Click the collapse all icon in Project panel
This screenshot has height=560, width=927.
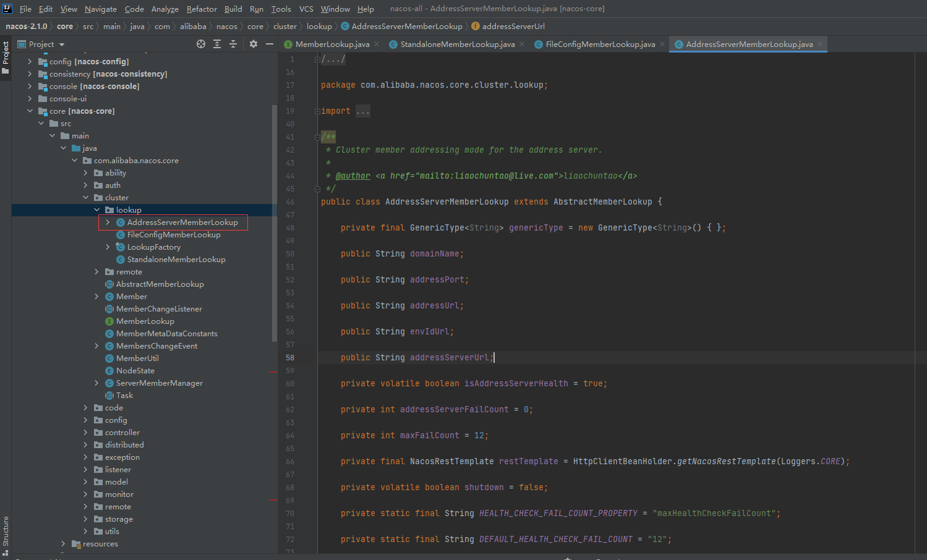[x=233, y=44]
